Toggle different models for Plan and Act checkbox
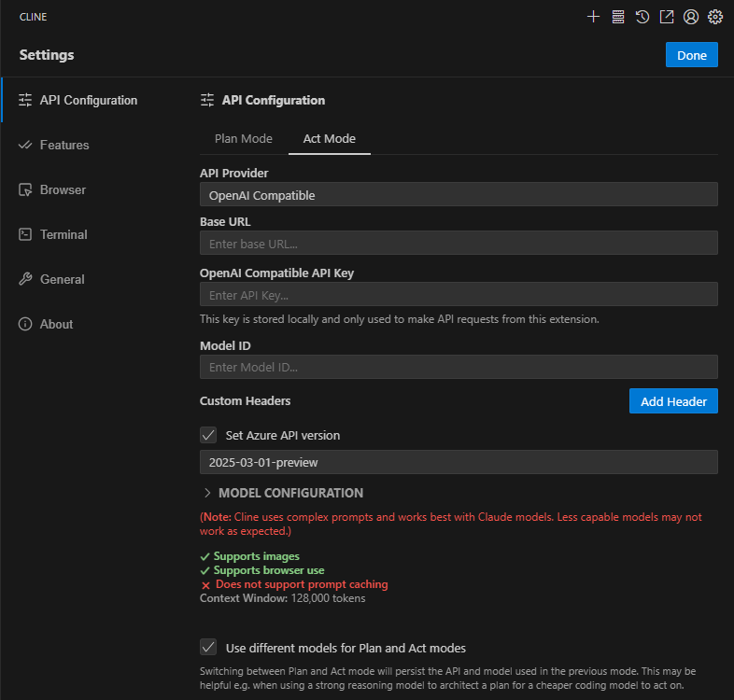Screen dimensions: 734x700 click(208, 648)
